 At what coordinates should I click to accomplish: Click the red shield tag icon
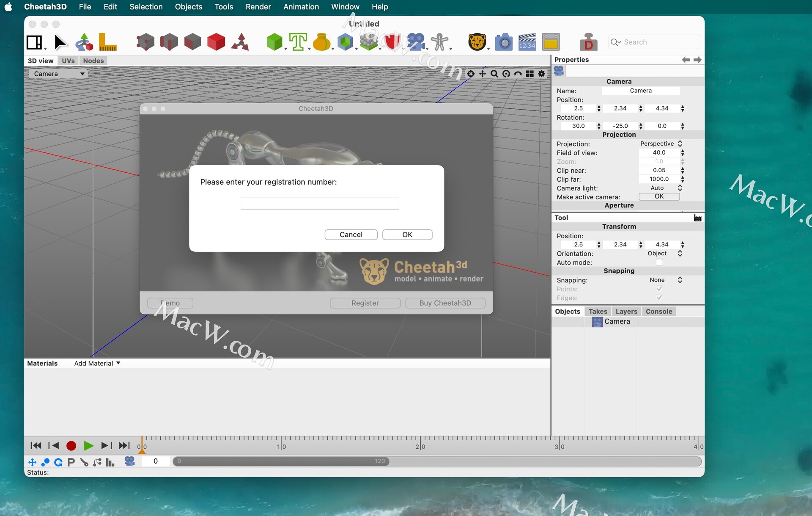tap(392, 42)
